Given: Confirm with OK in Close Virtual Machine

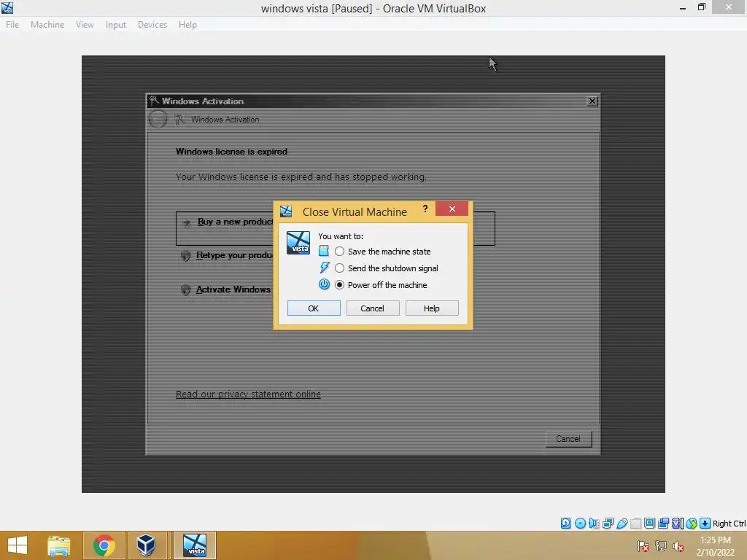Looking at the screenshot, I should 314,308.
